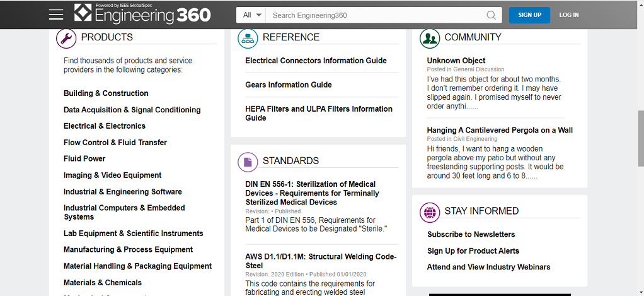Screen dimensions: 644x296
Task: Click the Community people icon
Action: [430, 38]
